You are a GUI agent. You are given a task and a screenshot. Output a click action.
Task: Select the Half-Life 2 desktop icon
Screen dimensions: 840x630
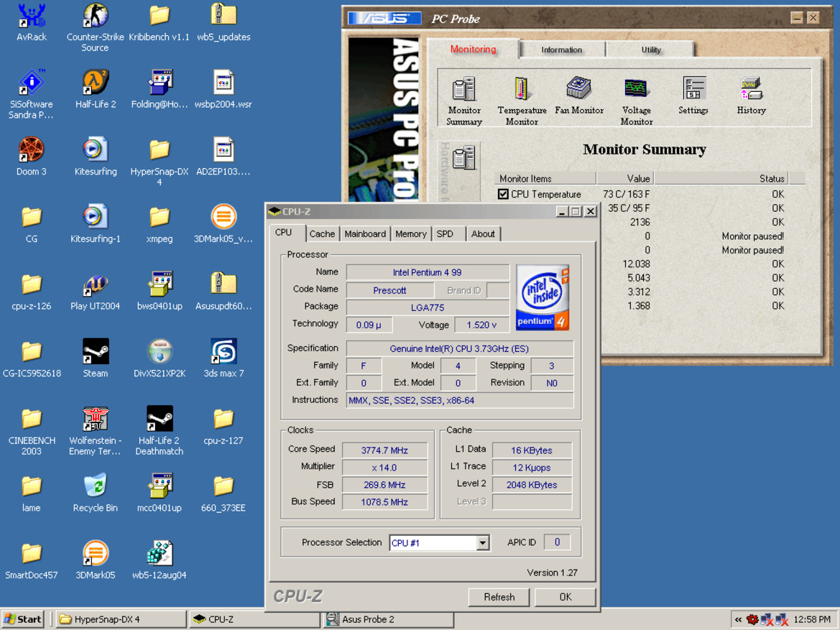[x=96, y=89]
